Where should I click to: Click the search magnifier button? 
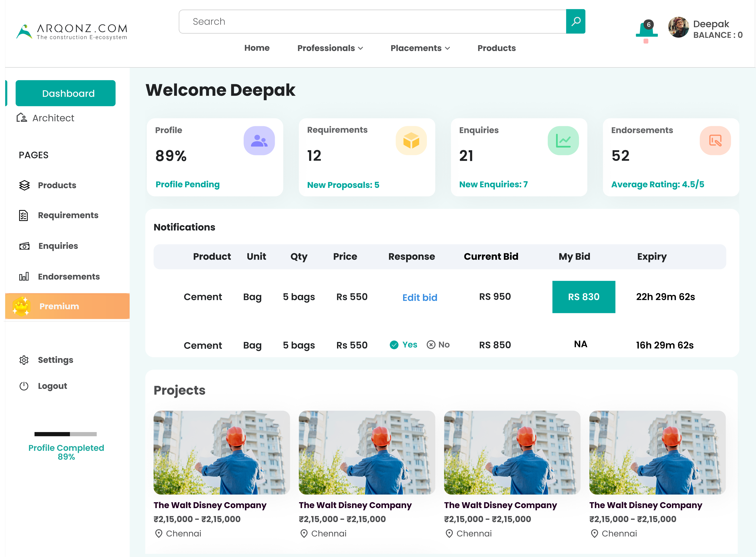(575, 22)
